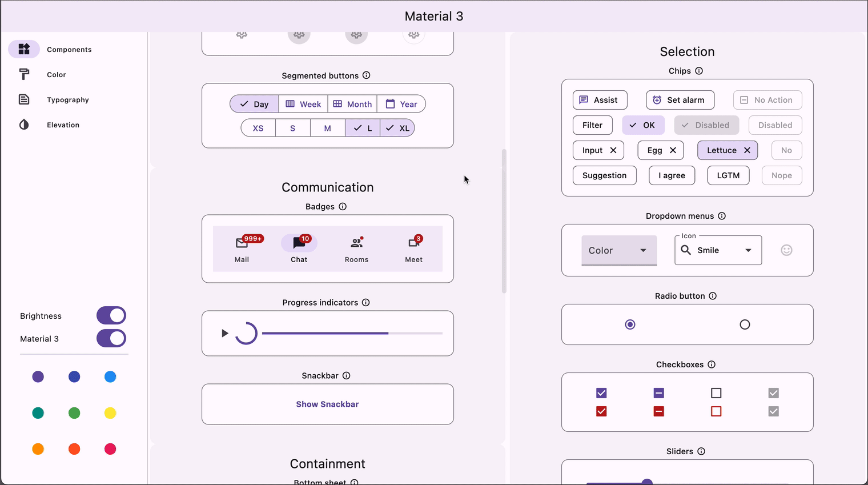Image resolution: width=868 pixels, height=485 pixels.
Task: Select the M size segment
Action: tap(328, 128)
